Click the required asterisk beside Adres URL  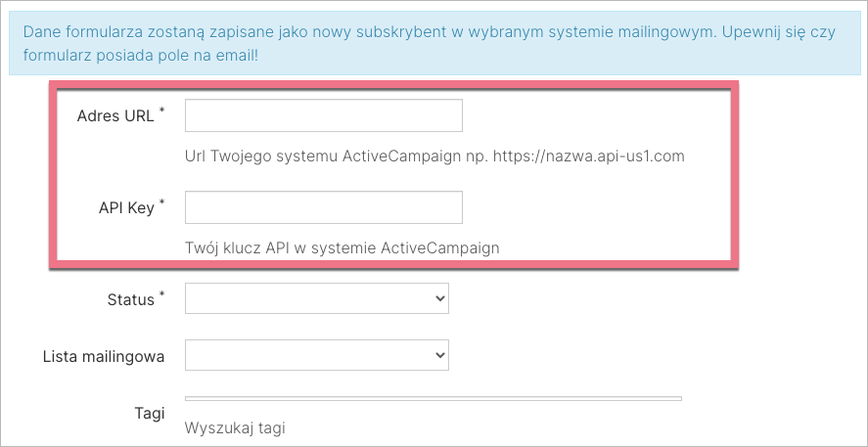click(161, 111)
